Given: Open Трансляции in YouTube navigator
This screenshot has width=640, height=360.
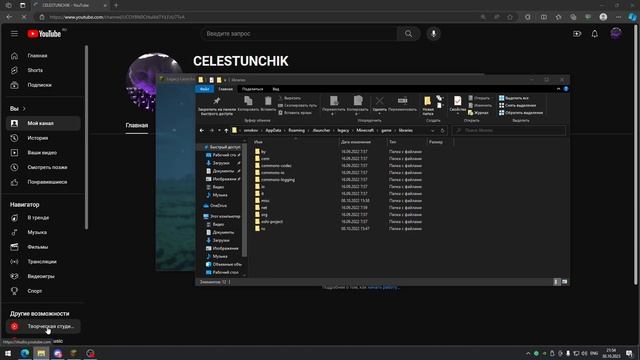Looking at the screenshot, I should coord(43,262).
